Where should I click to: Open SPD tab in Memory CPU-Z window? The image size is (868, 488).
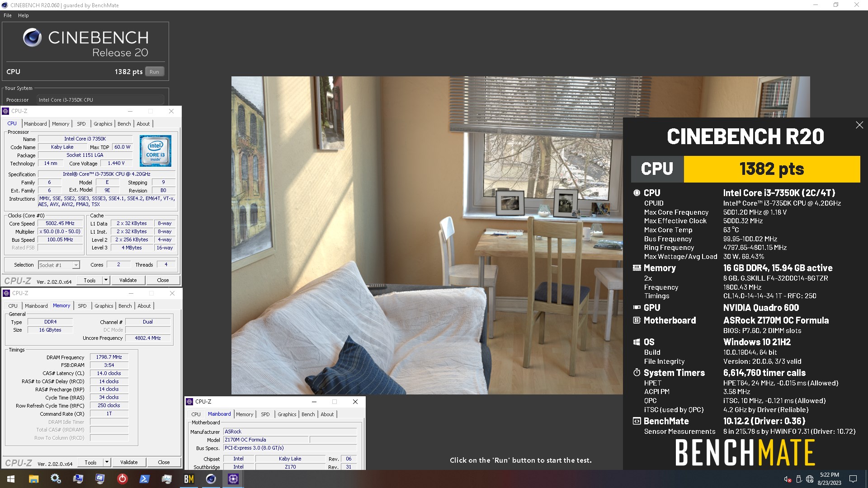82,306
